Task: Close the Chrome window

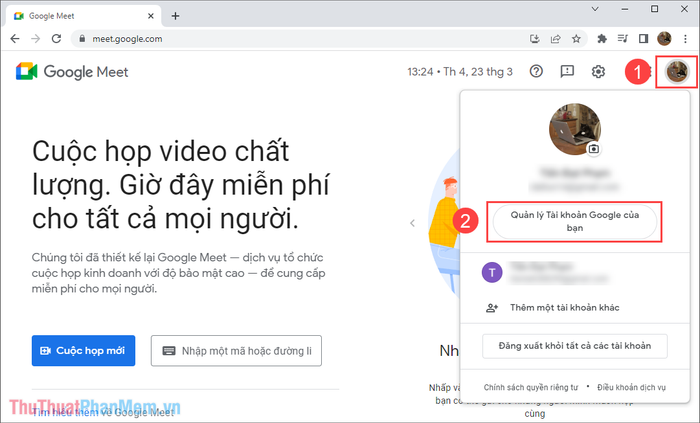Action: pyautogui.click(x=684, y=9)
